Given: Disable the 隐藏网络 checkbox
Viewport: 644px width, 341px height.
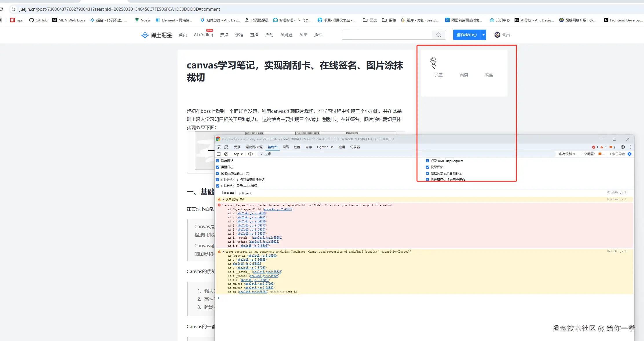Looking at the screenshot, I should click(x=217, y=161).
